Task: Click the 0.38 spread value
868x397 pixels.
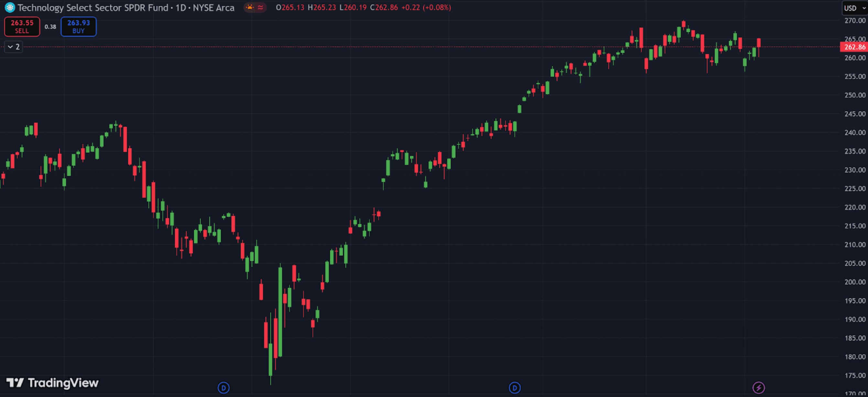Action: [x=50, y=26]
